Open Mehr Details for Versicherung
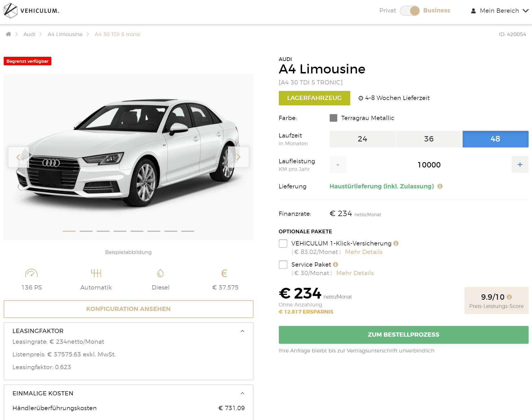The width and height of the screenshot is (532, 420). click(364, 252)
